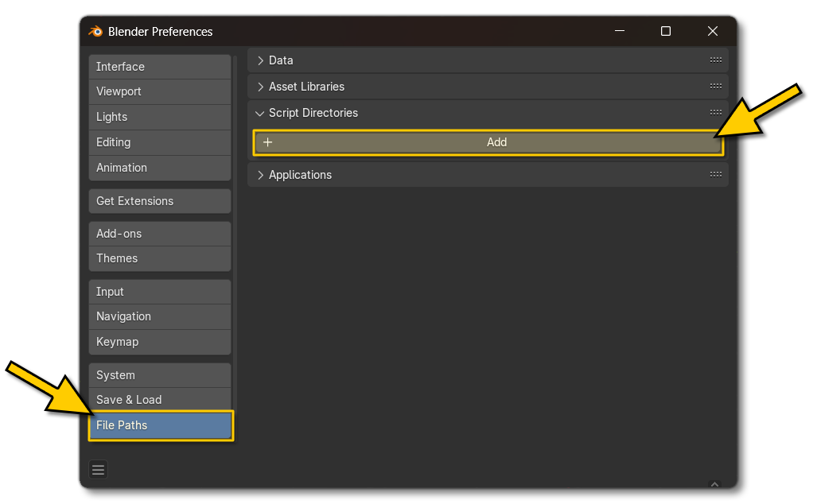
Task: Select the Add-ons category
Action: 159,233
